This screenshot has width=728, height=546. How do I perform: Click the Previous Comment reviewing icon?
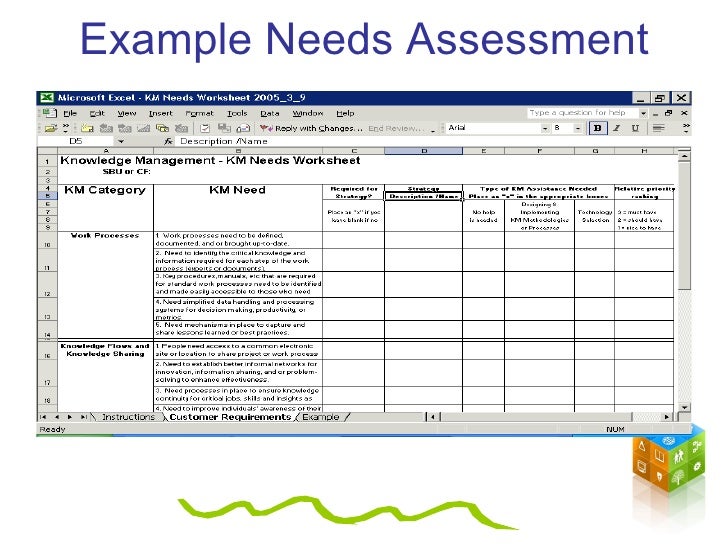click(106, 128)
